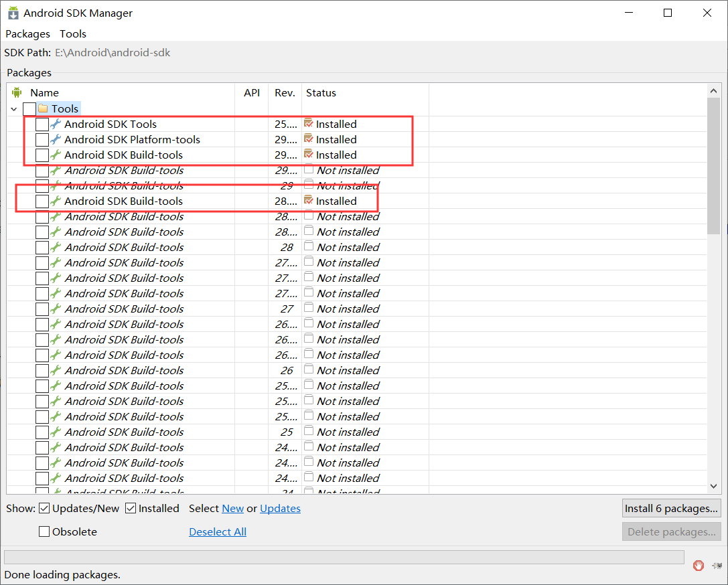Click the revision 26 cell of Build-tools

[x=287, y=371]
